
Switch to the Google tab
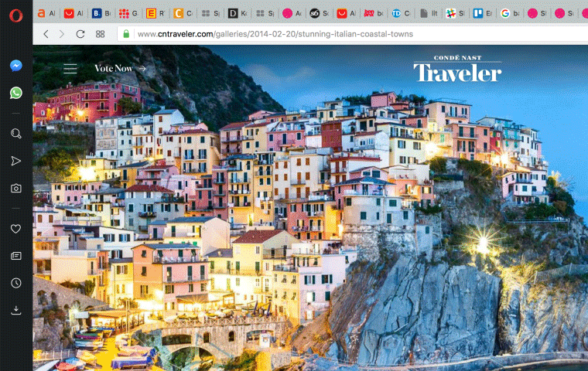pyautogui.click(x=511, y=13)
